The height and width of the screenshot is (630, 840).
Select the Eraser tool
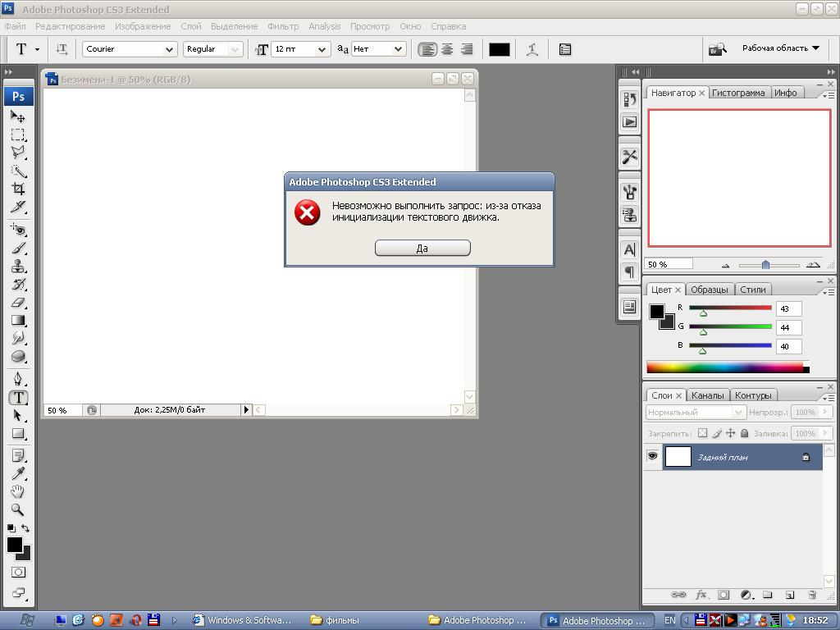(18, 303)
